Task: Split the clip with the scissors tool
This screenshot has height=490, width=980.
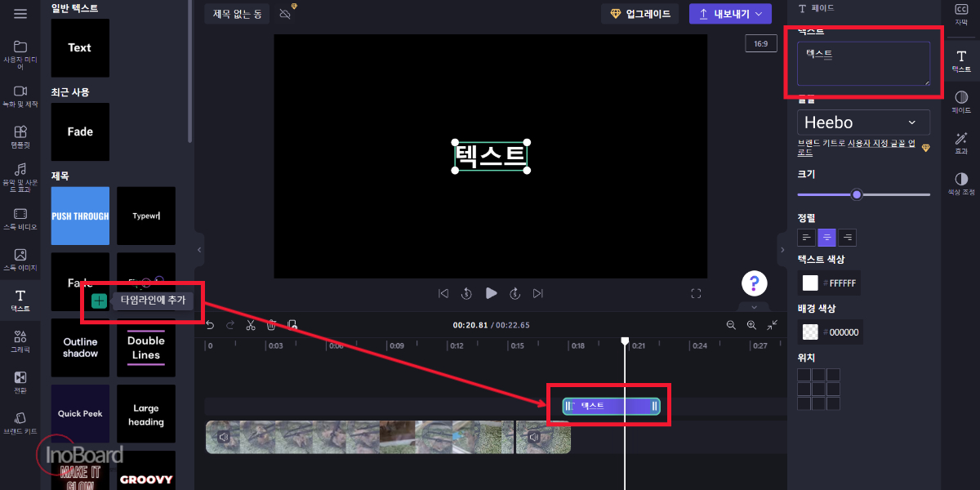Action: (251, 325)
